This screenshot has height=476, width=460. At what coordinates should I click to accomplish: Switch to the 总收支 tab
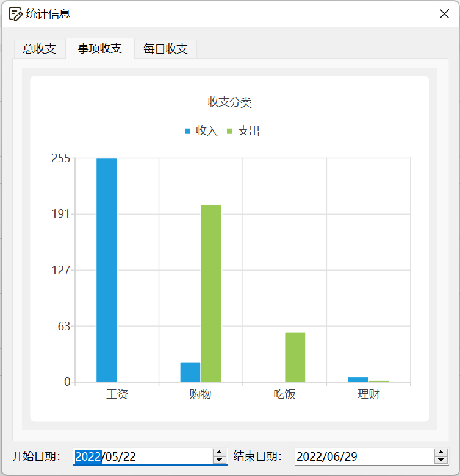[40, 49]
